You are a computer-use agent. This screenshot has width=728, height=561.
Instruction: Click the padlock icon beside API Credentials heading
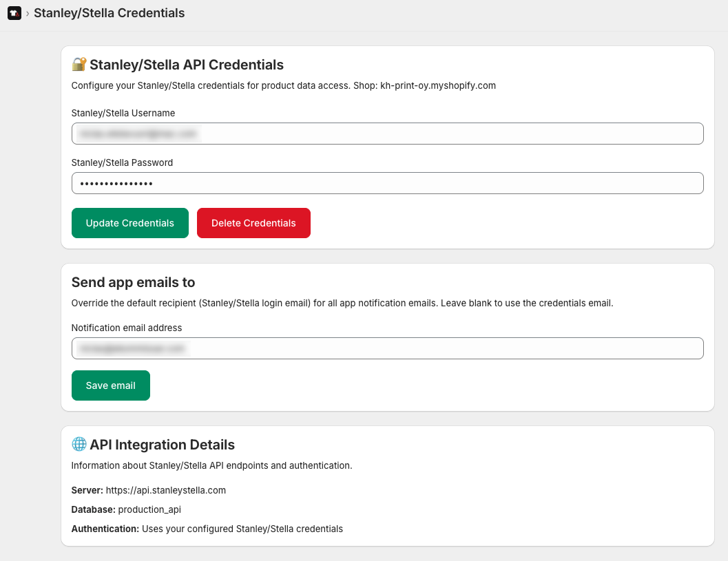click(x=79, y=64)
